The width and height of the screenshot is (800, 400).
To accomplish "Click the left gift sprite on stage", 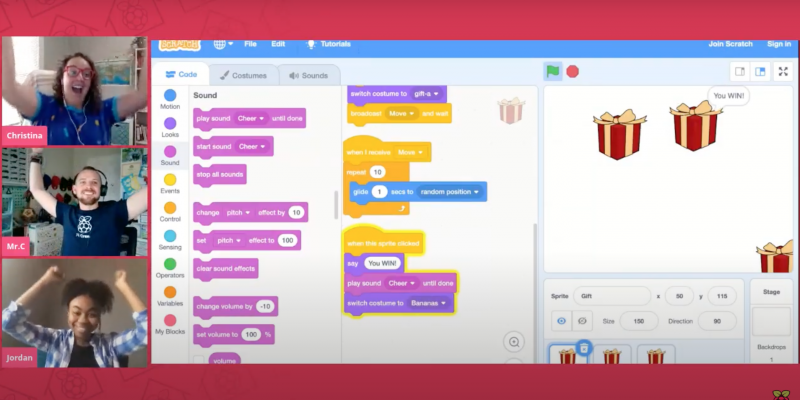I will tap(619, 134).
